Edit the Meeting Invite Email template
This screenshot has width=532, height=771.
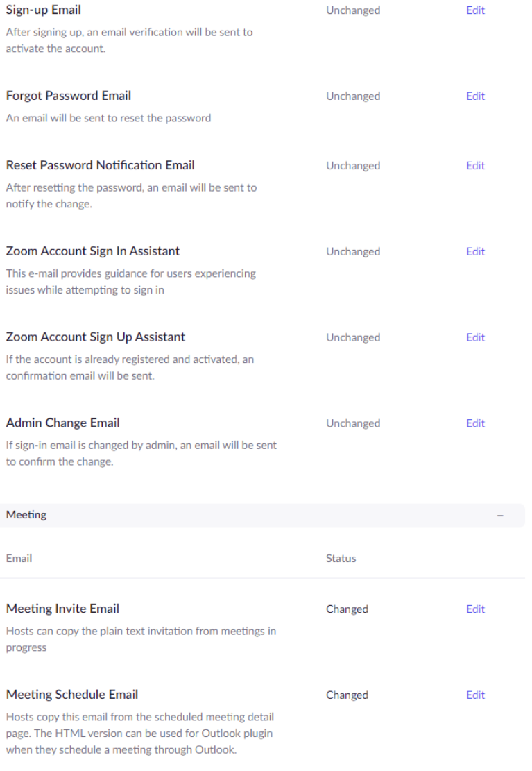click(x=475, y=609)
